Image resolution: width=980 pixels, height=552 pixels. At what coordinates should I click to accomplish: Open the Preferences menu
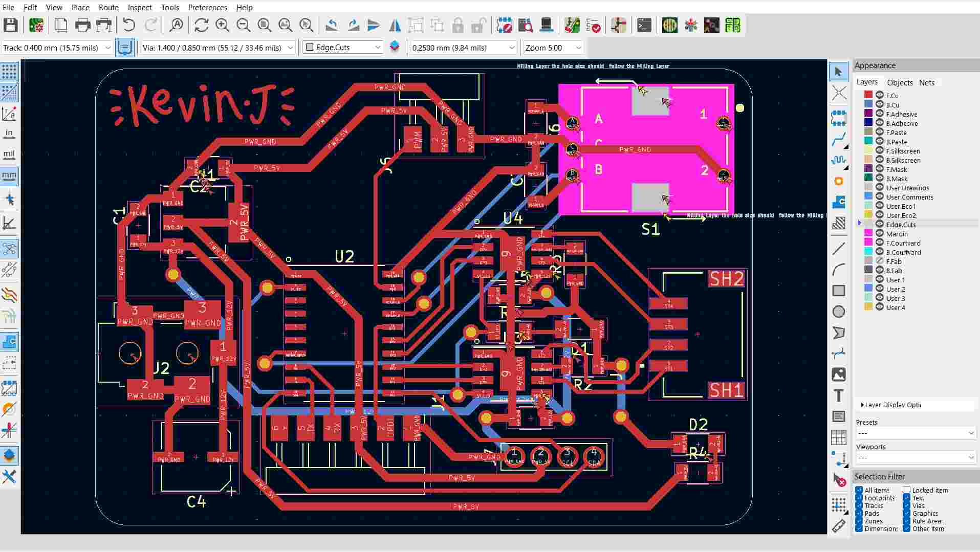207,8
